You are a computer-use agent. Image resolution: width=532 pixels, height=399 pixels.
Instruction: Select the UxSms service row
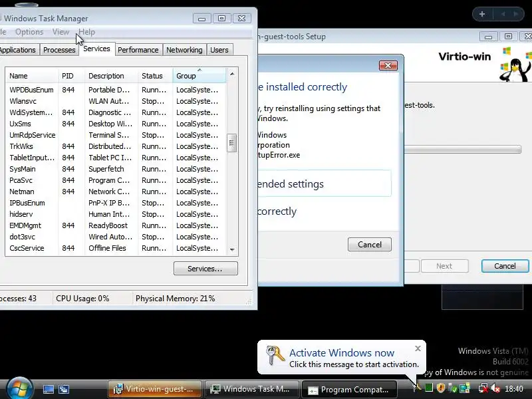coord(115,124)
